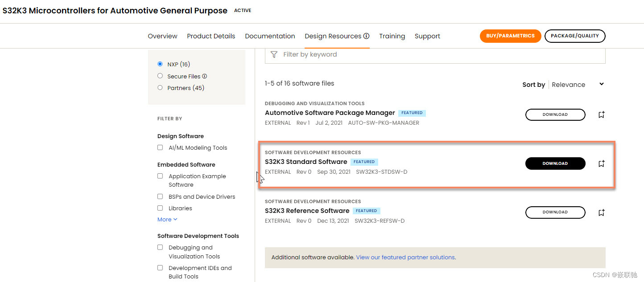Image resolution: width=644 pixels, height=282 pixels.
Task: Check BSPs and Device Drivers filter
Action: (x=160, y=196)
